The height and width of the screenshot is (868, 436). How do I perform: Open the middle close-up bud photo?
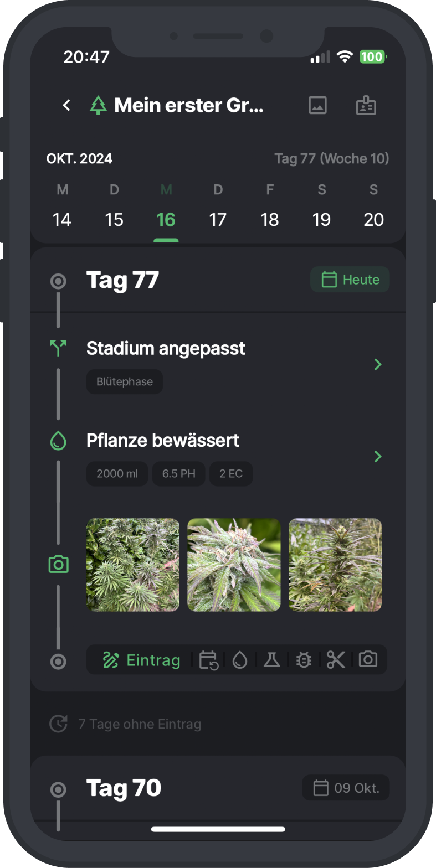pos(234,565)
